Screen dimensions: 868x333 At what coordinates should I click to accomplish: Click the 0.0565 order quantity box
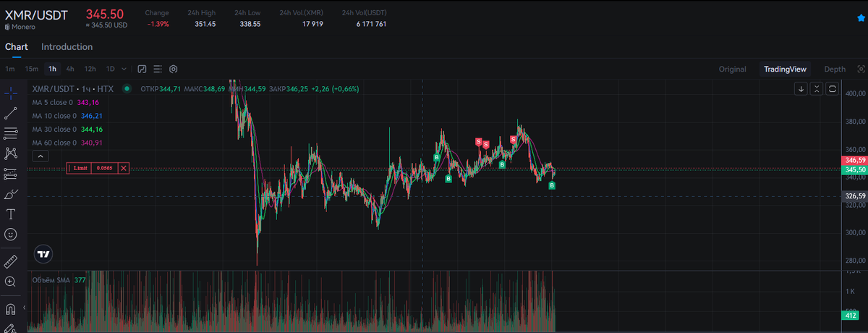[105, 168]
